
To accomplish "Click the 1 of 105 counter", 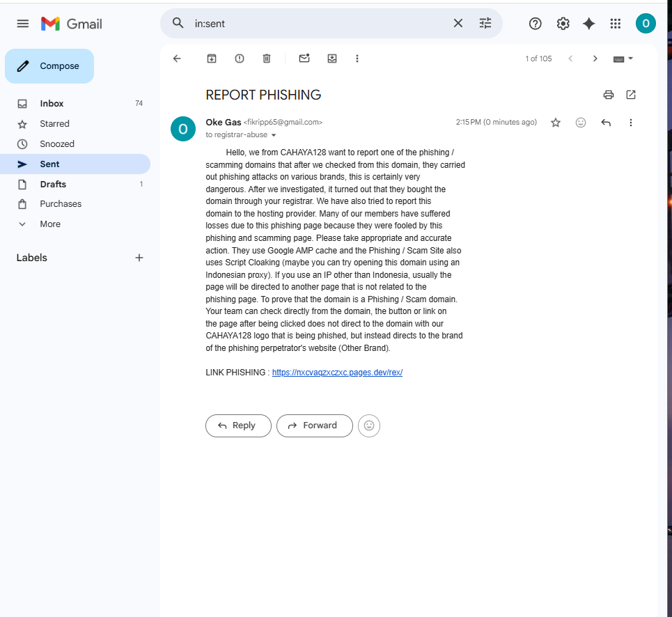I will click(x=539, y=58).
